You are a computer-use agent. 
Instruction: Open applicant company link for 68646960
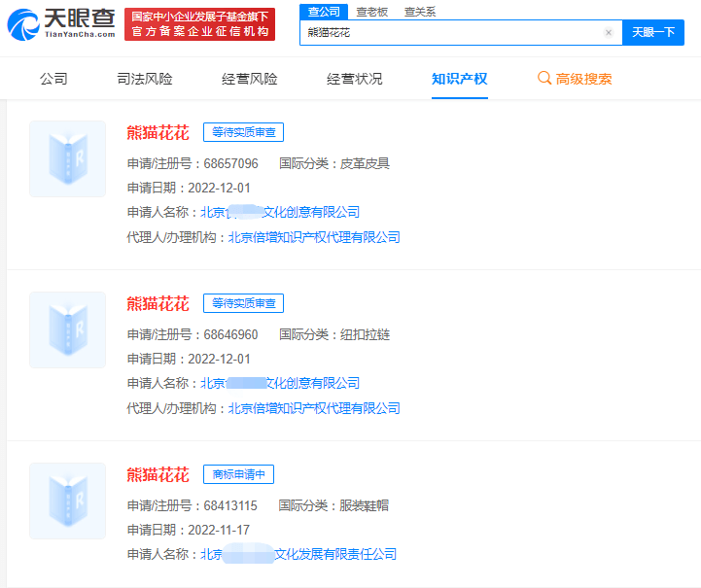[x=280, y=383]
